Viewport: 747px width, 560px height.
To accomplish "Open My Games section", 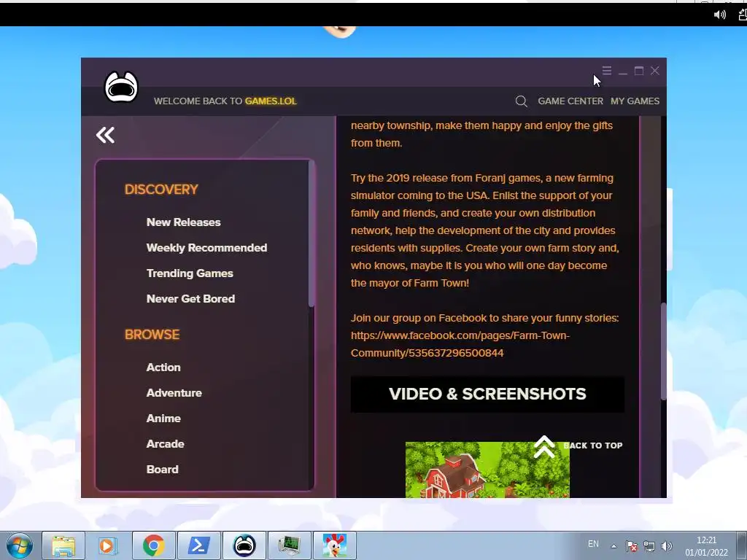I will tap(635, 101).
